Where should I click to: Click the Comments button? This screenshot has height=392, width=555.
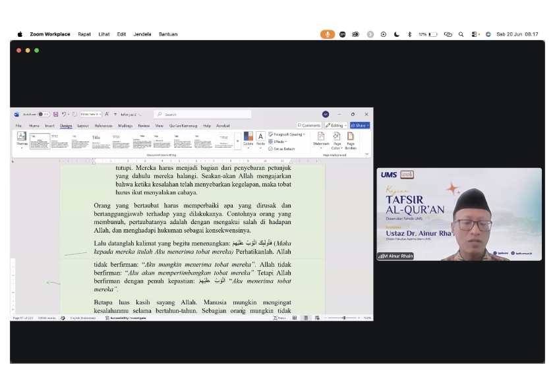(309, 125)
